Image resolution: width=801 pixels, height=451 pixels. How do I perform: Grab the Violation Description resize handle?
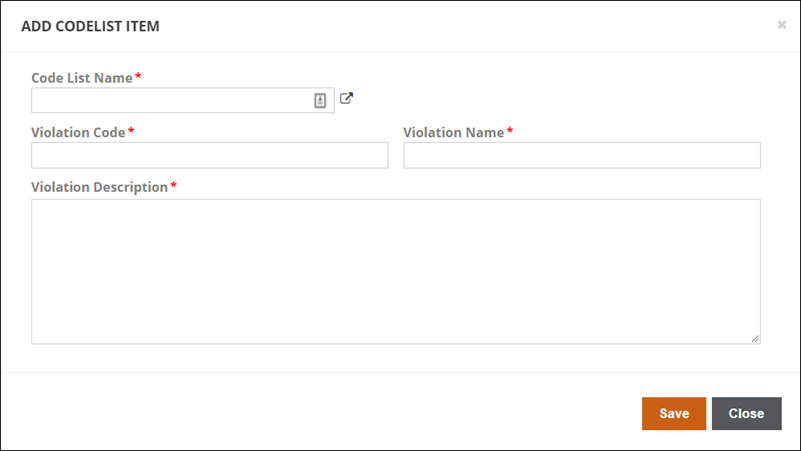(755, 338)
